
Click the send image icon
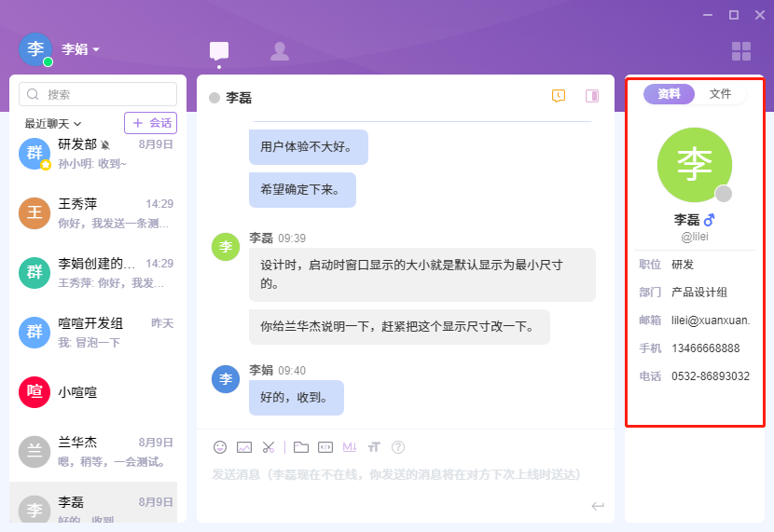click(x=244, y=447)
